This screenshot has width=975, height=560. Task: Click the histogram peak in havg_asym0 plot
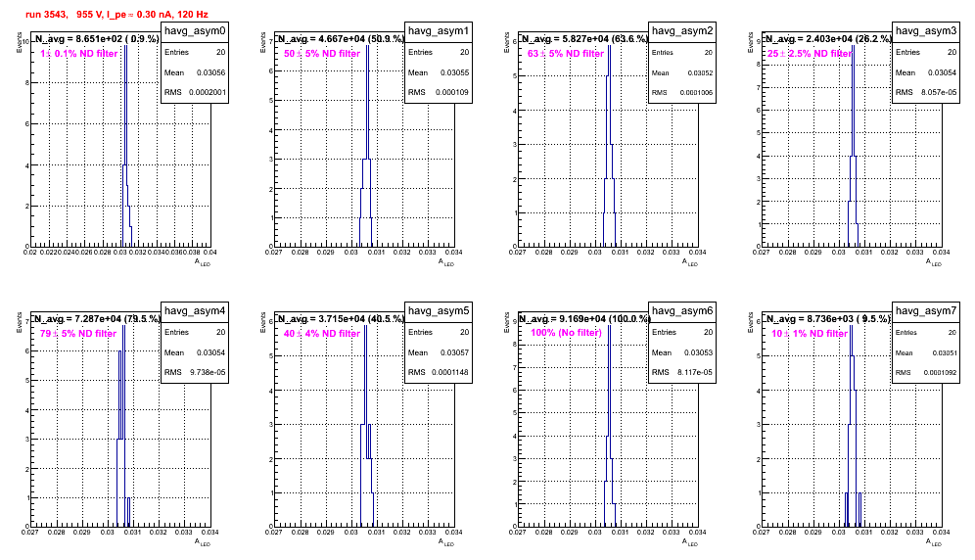coord(125,46)
